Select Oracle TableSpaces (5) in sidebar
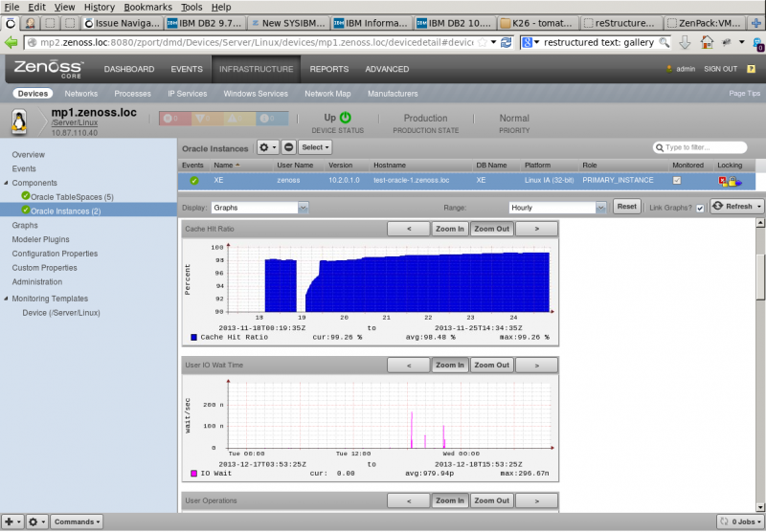766x532 pixels. click(72, 196)
